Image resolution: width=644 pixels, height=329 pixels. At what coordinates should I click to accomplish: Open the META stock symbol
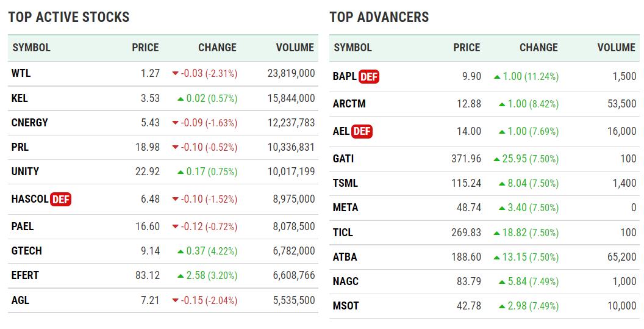click(x=345, y=208)
